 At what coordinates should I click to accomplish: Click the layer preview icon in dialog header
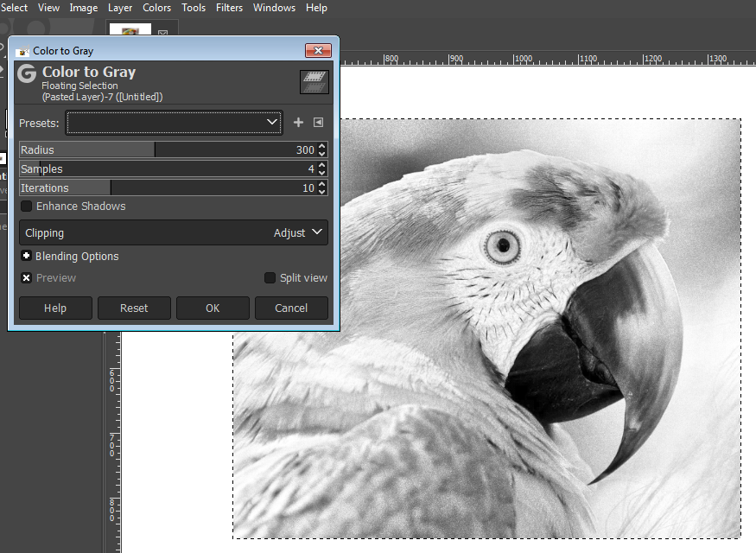(314, 81)
